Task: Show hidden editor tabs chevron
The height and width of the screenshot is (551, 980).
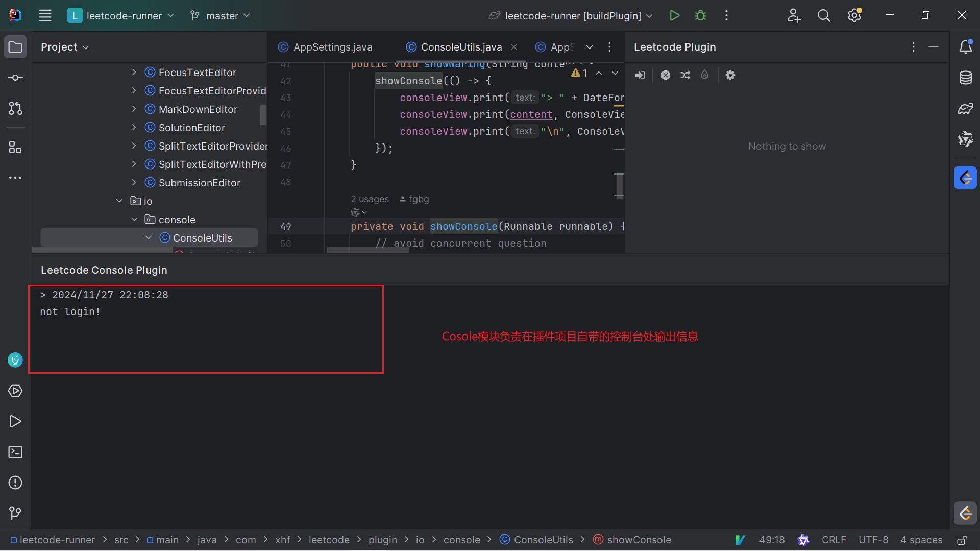Action: pos(590,47)
